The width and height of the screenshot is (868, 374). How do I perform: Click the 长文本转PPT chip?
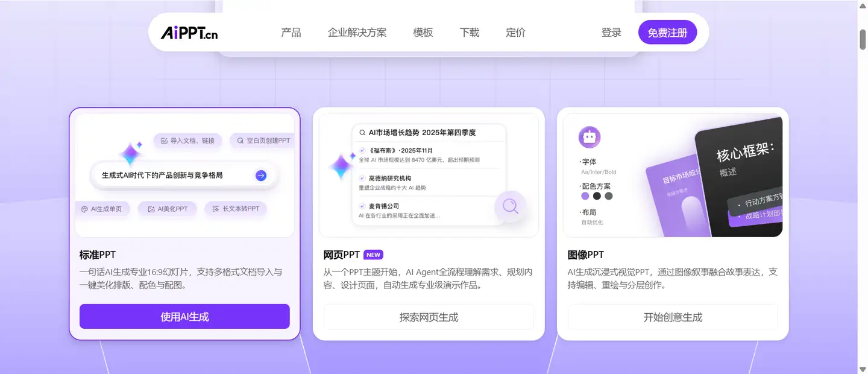(236, 209)
